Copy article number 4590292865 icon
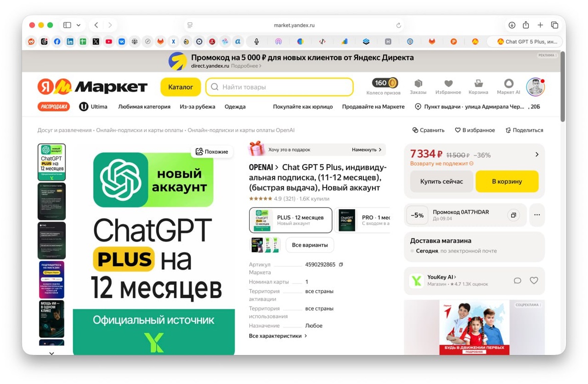This screenshot has width=588, height=384. coord(341,265)
